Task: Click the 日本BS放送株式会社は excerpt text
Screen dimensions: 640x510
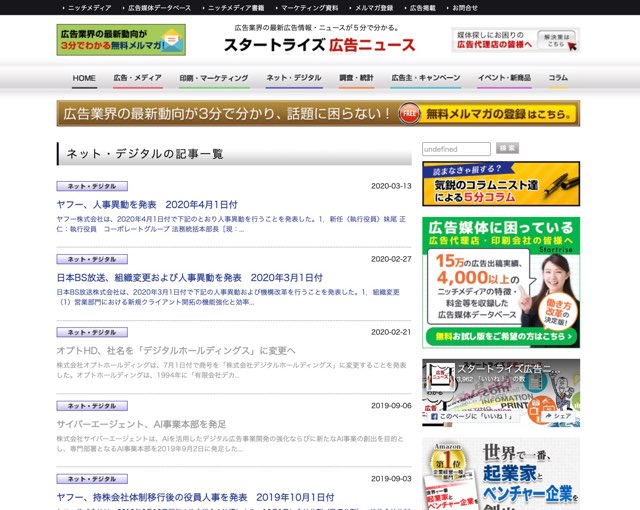Action: (228, 297)
